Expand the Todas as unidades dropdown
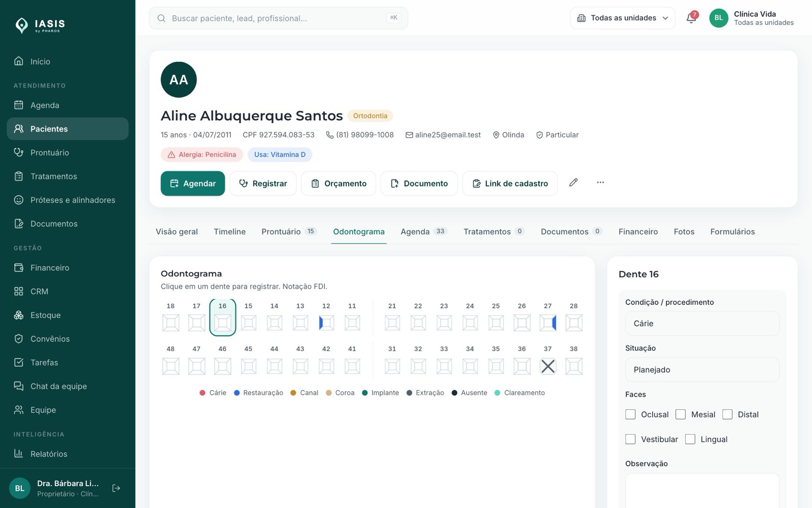 623,18
